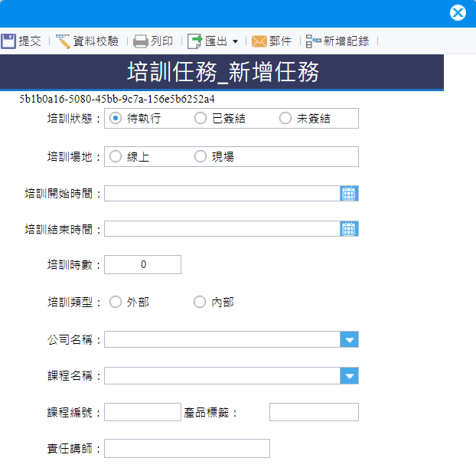Open calendar for 培訓開始時間
476x471 pixels.
tap(349, 193)
